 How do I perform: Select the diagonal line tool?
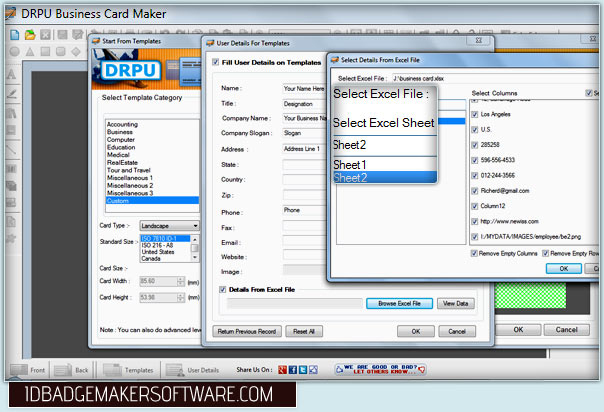(x=12, y=150)
